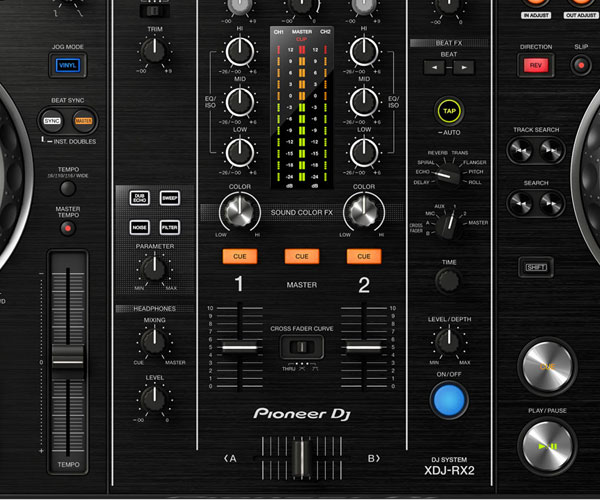Image resolution: width=600 pixels, height=500 pixels.
Task: Click the crossfader handle between A and B
Action: click(302, 458)
